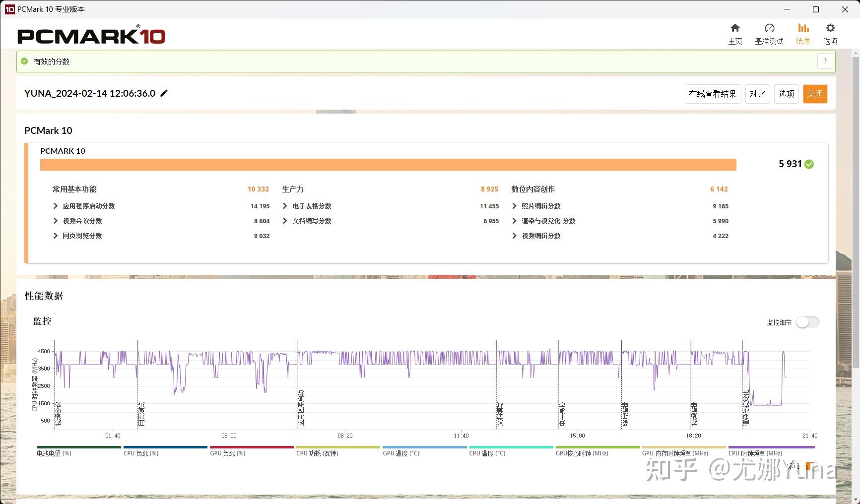The width and height of the screenshot is (860, 504).
Task: Click the 生产力 group title
Action: pos(293,189)
